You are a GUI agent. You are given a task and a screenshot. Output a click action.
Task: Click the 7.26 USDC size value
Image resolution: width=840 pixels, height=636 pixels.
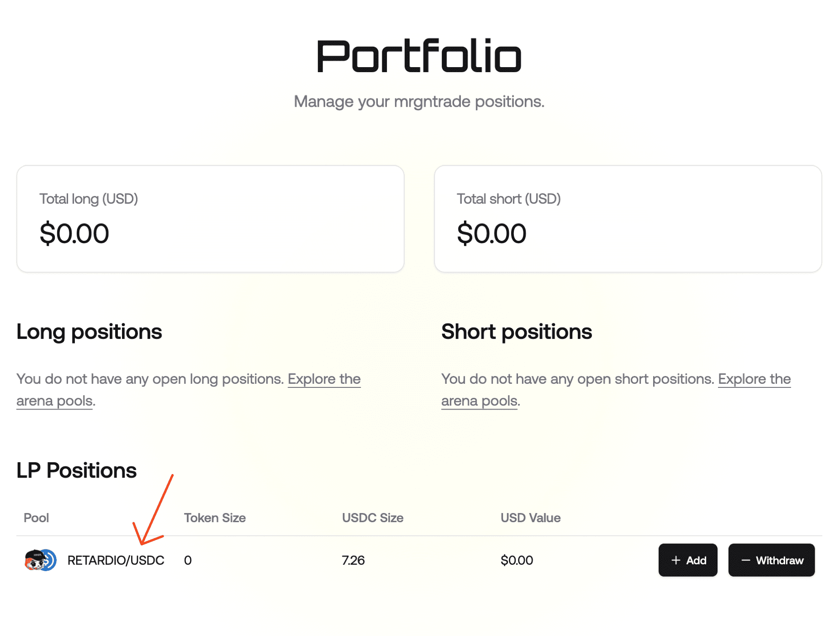353,560
